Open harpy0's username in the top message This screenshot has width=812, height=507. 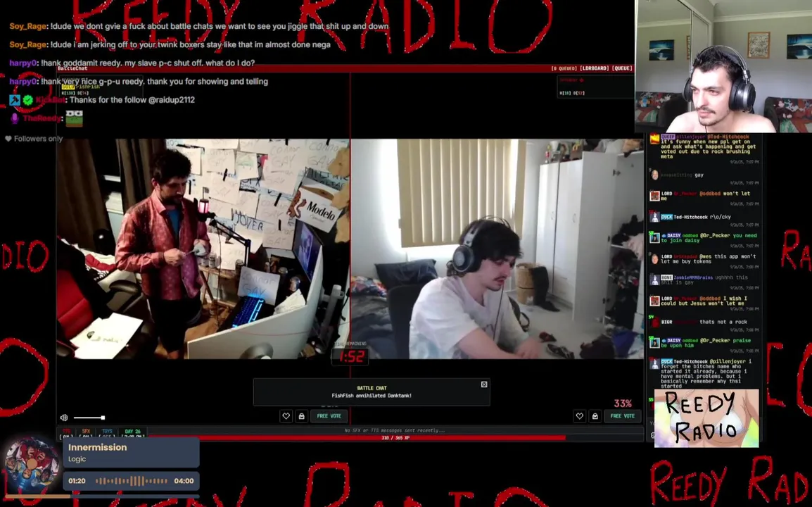(x=23, y=63)
